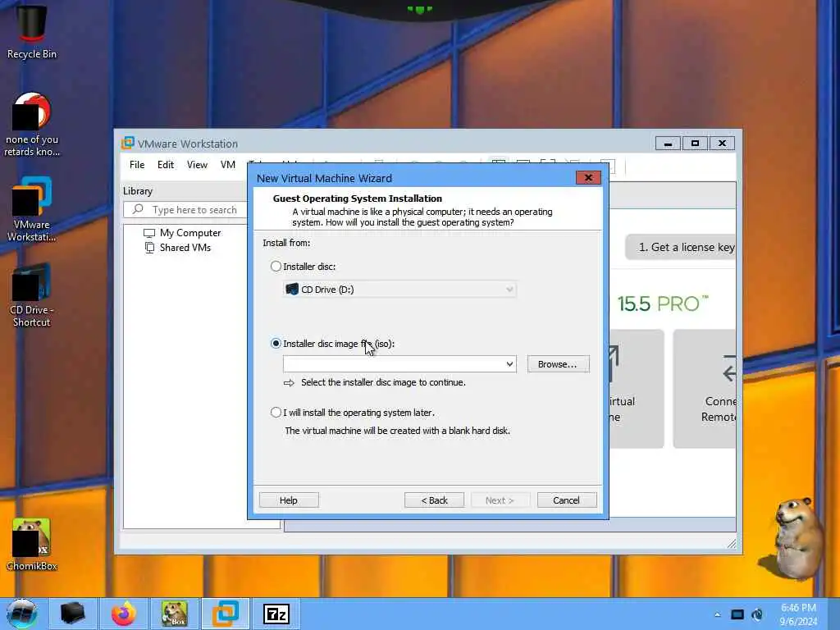The height and width of the screenshot is (630, 840).
Task: Select My Computer in the Library tree
Action: (182, 233)
